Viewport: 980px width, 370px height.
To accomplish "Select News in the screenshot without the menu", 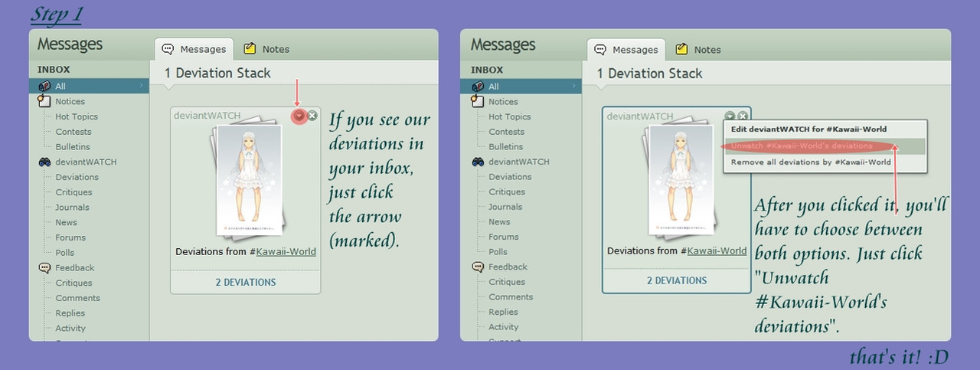I will click(66, 222).
